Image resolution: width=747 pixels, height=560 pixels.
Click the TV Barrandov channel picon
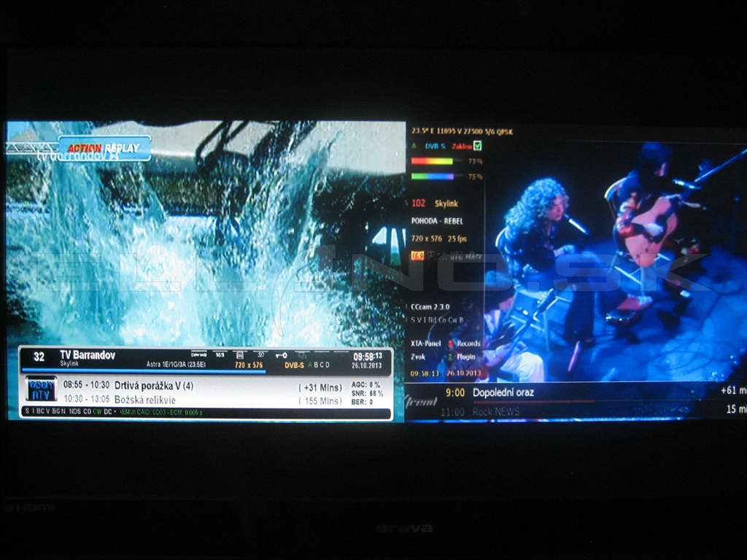(x=41, y=389)
